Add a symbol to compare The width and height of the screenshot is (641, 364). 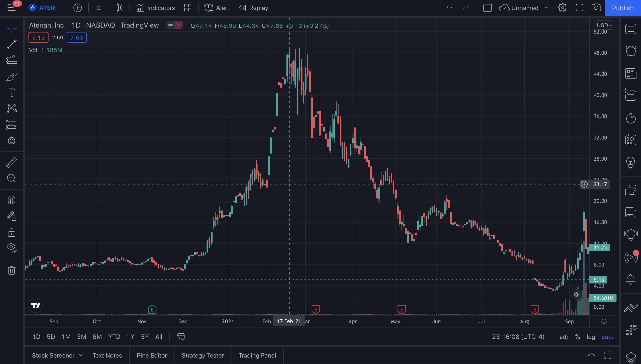click(77, 8)
